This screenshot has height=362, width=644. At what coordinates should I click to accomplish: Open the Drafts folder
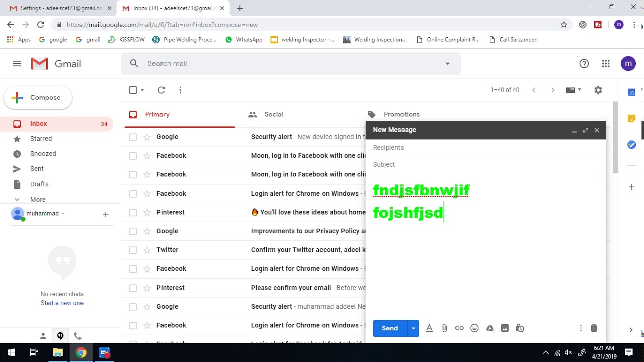point(39,184)
